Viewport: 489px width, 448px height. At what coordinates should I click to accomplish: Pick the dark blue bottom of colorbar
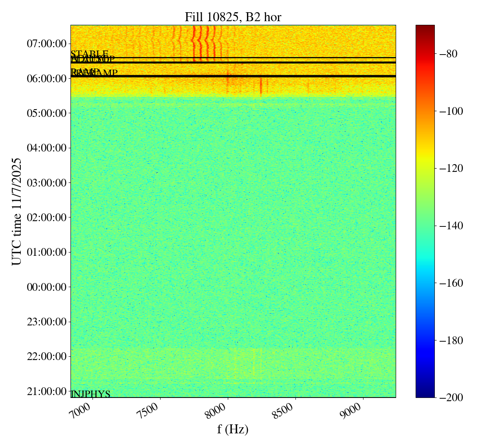[425, 394]
